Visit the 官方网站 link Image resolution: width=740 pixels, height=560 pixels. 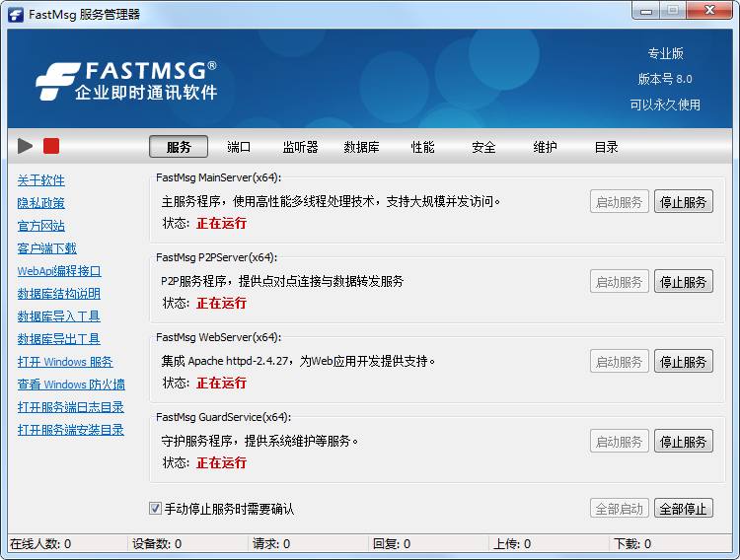41,226
